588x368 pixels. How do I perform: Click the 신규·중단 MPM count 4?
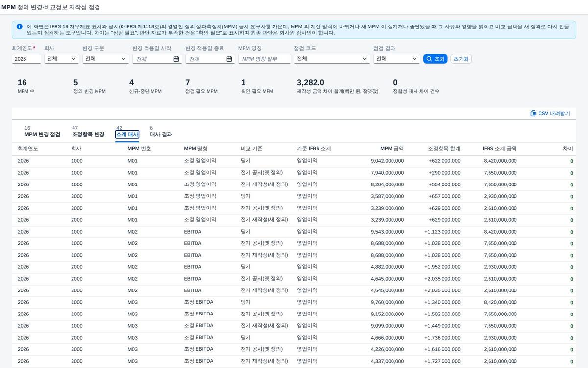point(131,83)
